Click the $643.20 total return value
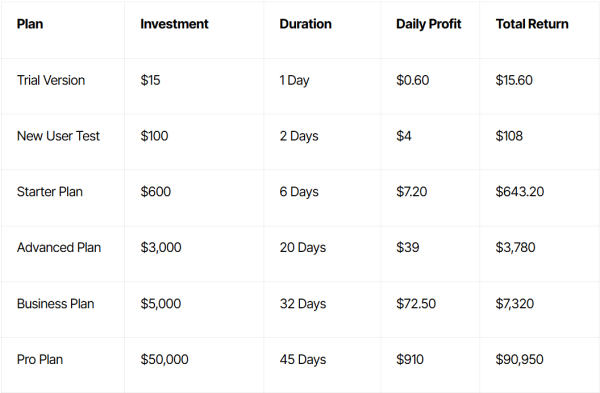The height and width of the screenshot is (393, 600). (x=520, y=191)
